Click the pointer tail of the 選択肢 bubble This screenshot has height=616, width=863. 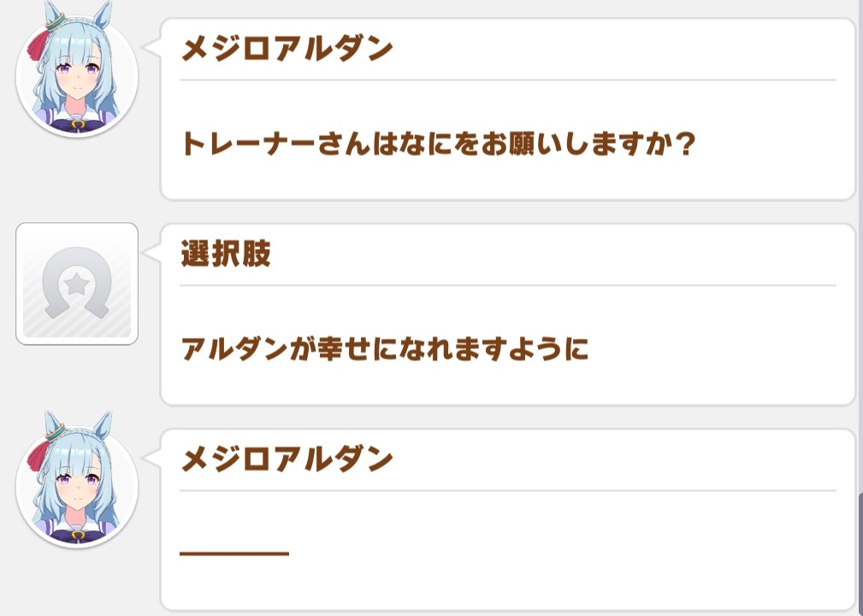[151, 252]
